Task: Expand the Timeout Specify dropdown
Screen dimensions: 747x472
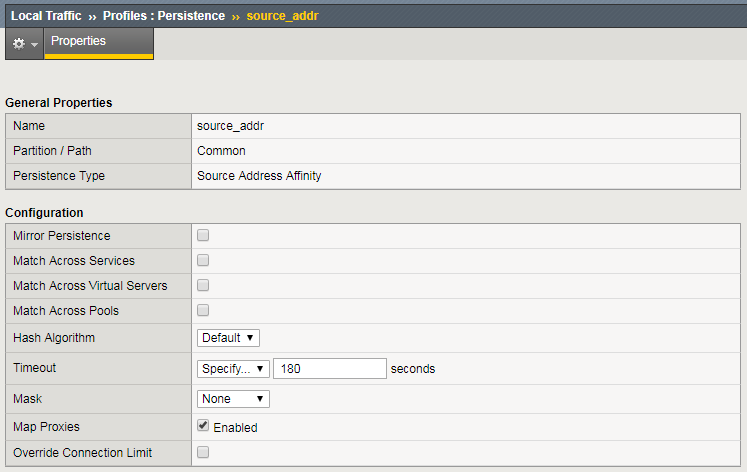Action: pyautogui.click(x=233, y=368)
